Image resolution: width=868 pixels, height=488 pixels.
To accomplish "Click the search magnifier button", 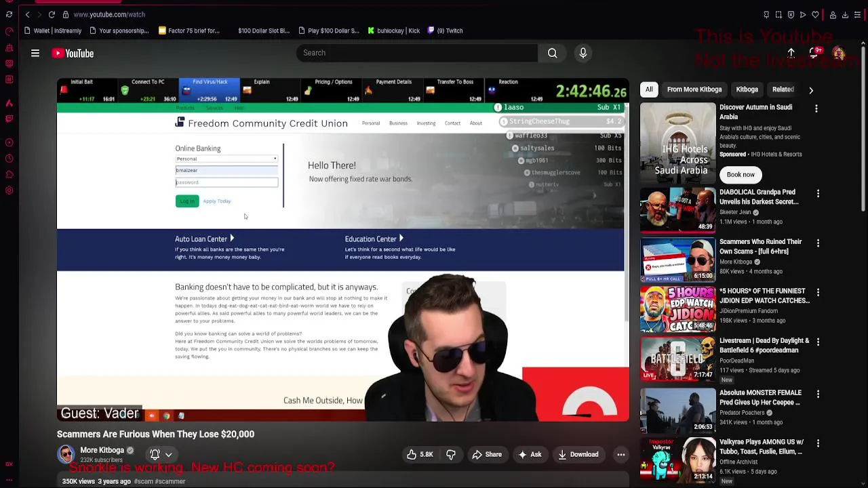I will click(553, 53).
